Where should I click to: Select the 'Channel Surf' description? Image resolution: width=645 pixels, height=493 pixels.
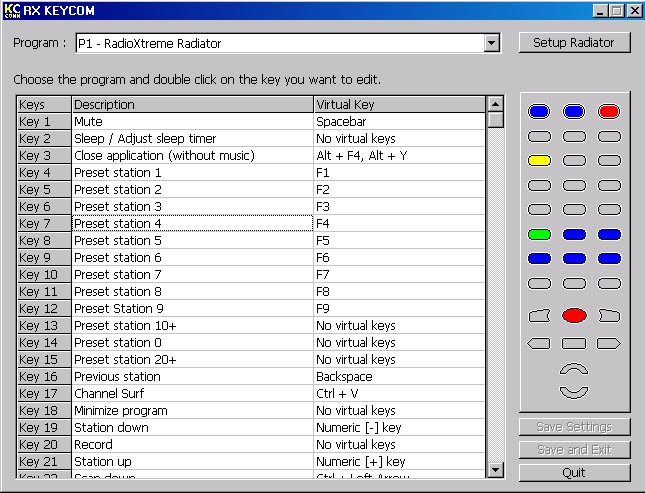click(x=193, y=393)
